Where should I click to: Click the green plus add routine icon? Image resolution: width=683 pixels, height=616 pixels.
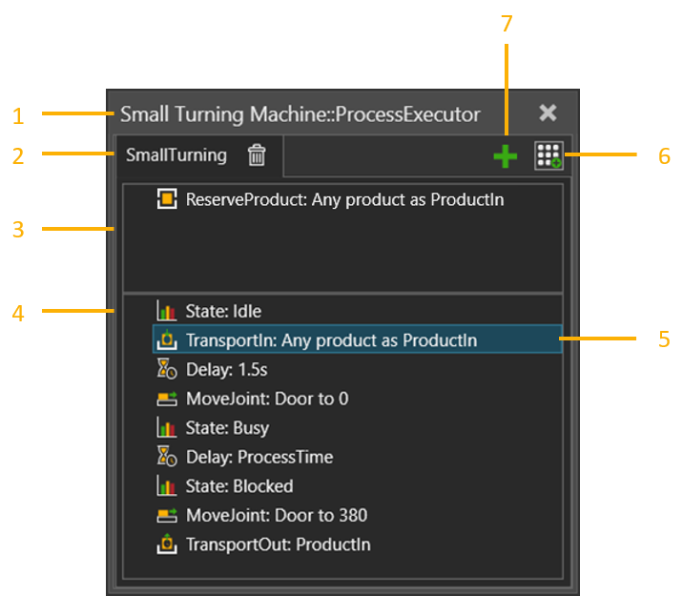click(506, 157)
